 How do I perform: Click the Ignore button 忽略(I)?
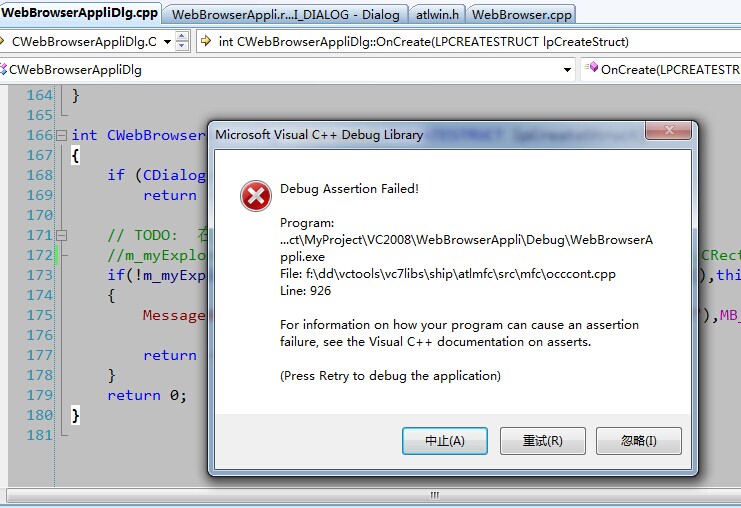tap(638, 441)
